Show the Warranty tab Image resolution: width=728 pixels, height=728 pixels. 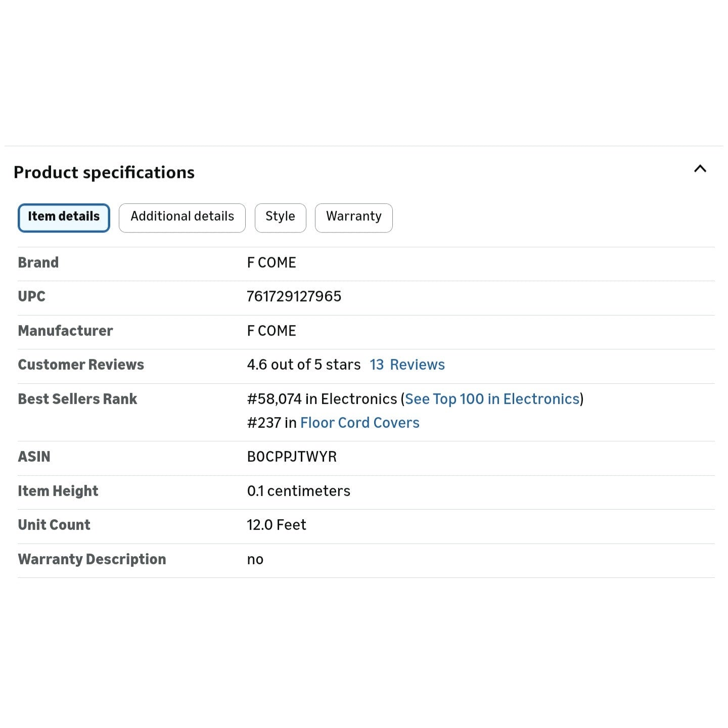pos(353,218)
